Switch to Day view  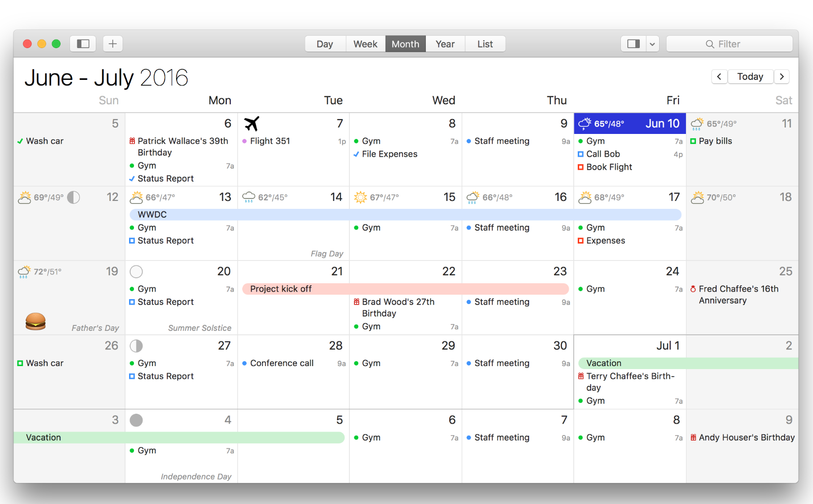point(325,44)
